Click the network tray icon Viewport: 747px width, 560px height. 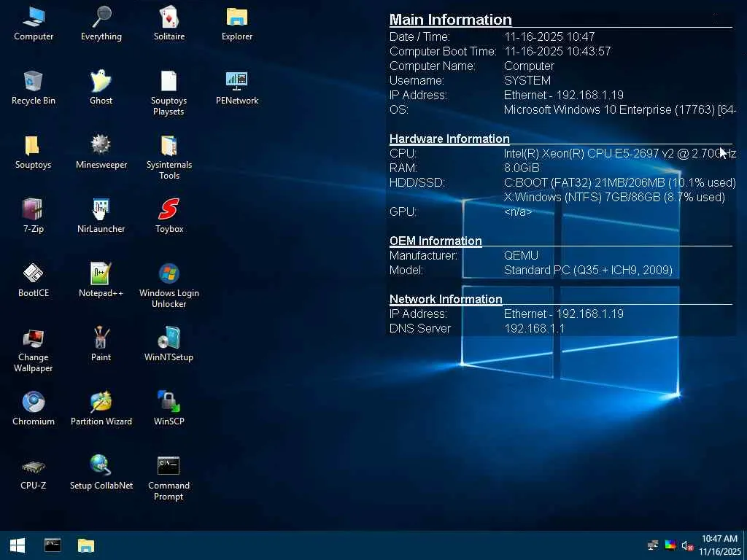pyautogui.click(x=653, y=545)
